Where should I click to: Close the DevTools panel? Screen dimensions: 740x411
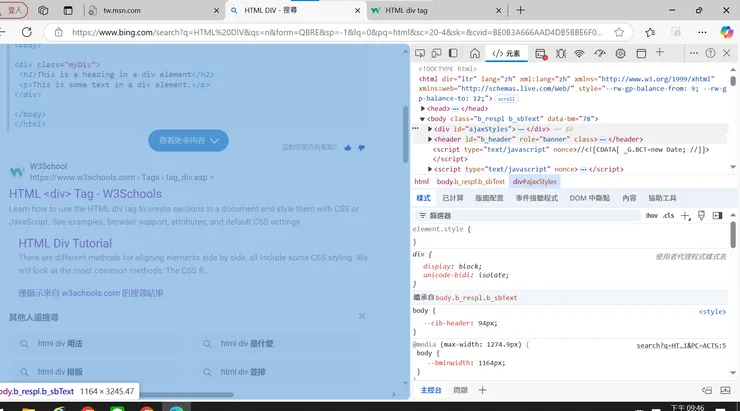pos(727,53)
